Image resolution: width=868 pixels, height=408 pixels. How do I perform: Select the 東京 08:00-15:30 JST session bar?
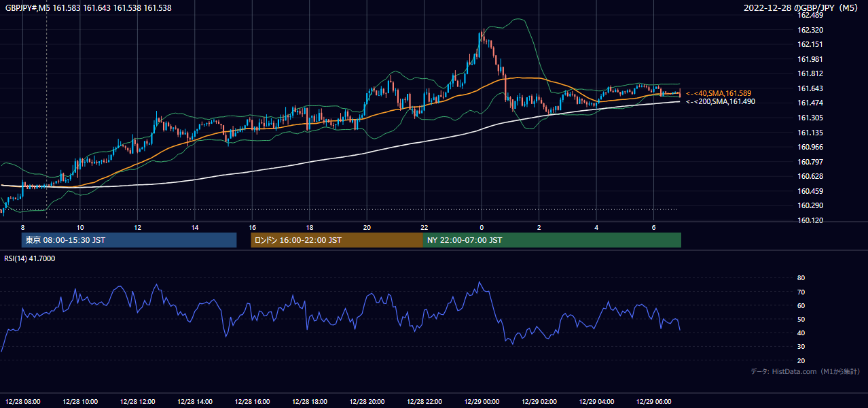point(129,240)
